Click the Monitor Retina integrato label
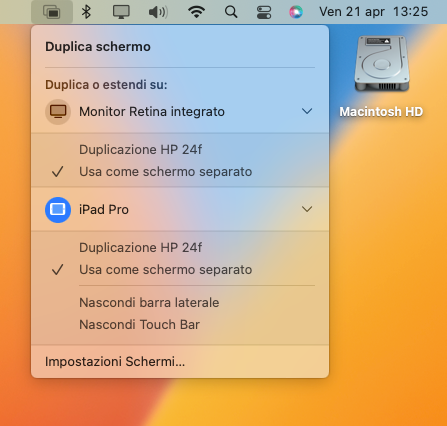This screenshot has width=447, height=426. pos(152,112)
